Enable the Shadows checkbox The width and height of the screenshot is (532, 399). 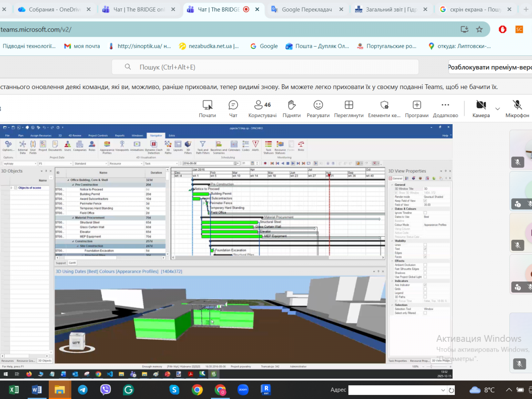pos(425,273)
